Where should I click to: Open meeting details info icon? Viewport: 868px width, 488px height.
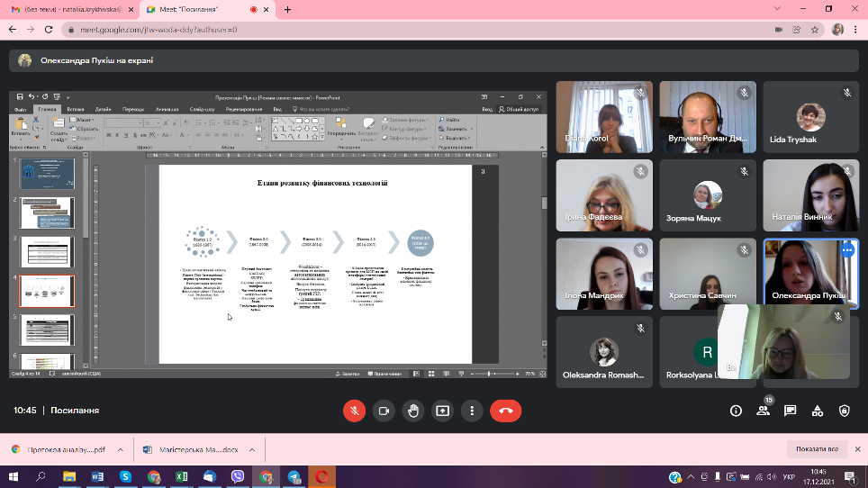736,411
